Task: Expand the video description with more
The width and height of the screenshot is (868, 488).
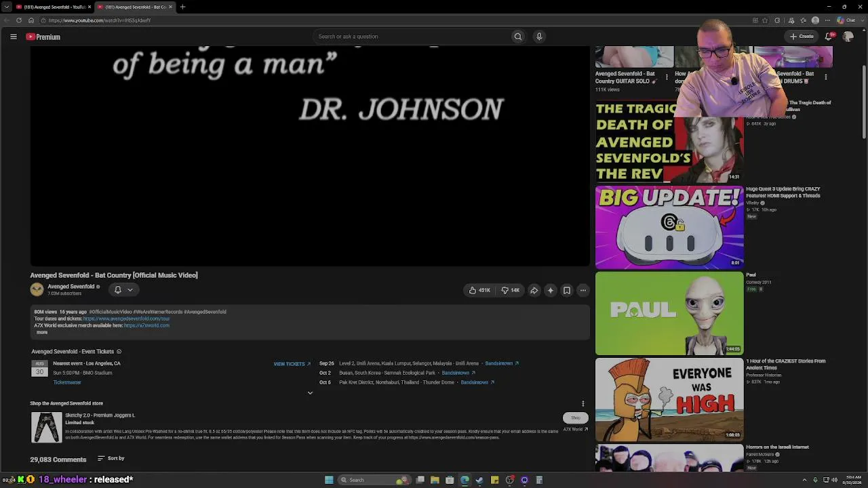Action: pyautogui.click(x=42, y=333)
